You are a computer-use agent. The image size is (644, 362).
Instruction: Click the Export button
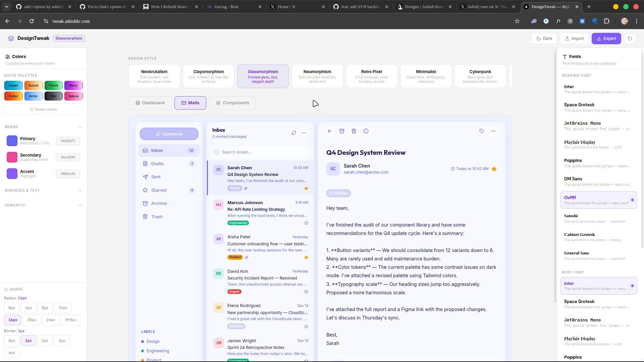coord(606,38)
